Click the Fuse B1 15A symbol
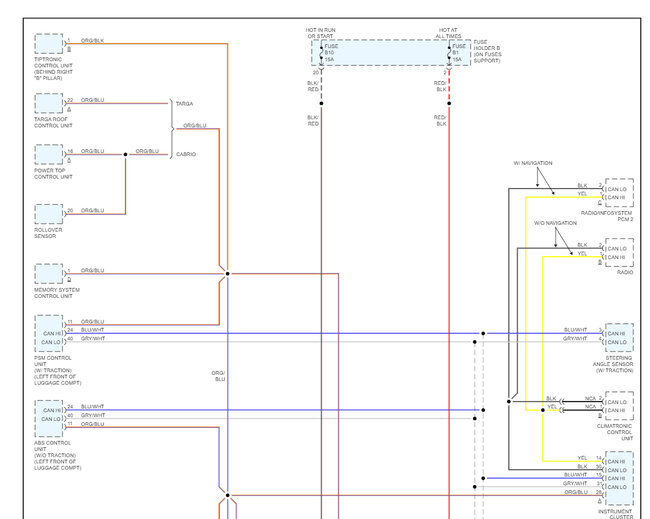650x519 pixels. coord(449,53)
